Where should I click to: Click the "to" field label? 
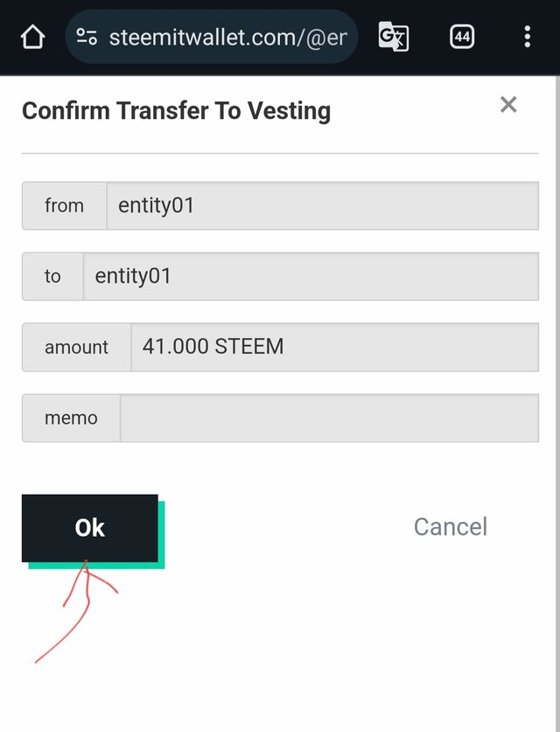(x=52, y=277)
